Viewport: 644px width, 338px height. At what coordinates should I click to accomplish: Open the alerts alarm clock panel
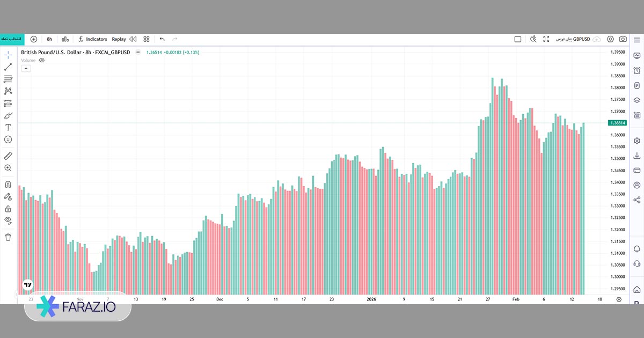[637, 70]
